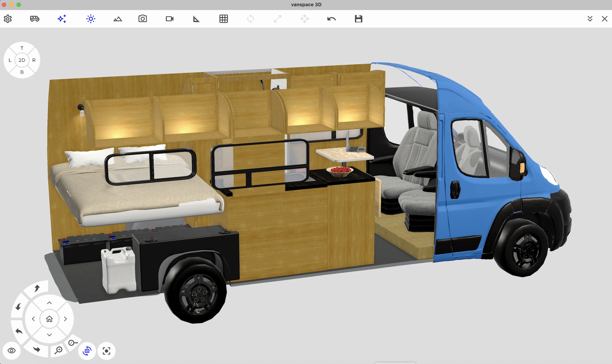Click the van vehicle icon
The height and width of the screenshot is (364, 612).
[x=35, y=19]
